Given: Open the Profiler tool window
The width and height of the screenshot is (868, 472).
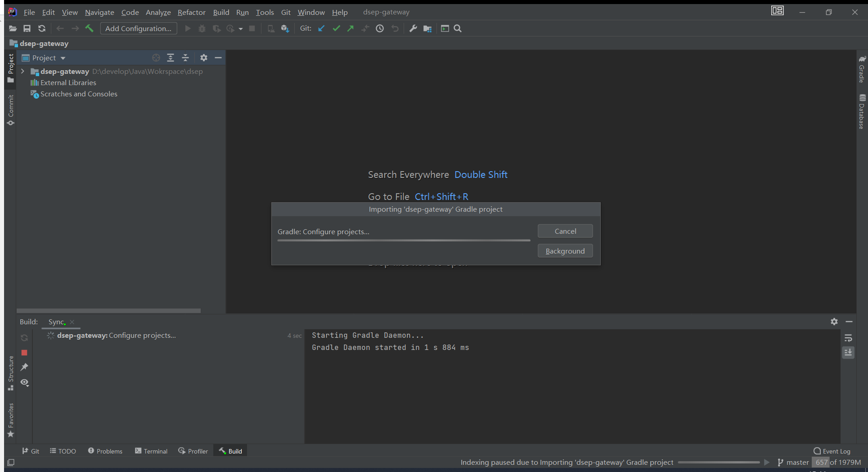Looking at the screenshot, I should [x=193, y=451].
